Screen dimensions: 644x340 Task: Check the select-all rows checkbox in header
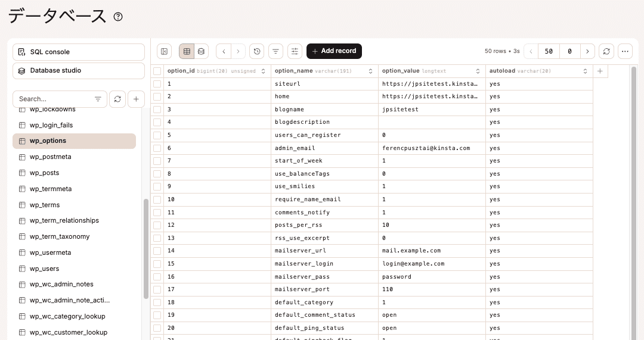(x=157, y=71)
